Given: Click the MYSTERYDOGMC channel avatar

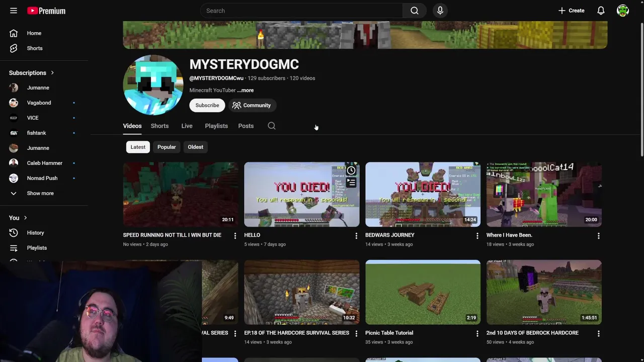Looking at the screenshot, I should click(x=153, y=85).
